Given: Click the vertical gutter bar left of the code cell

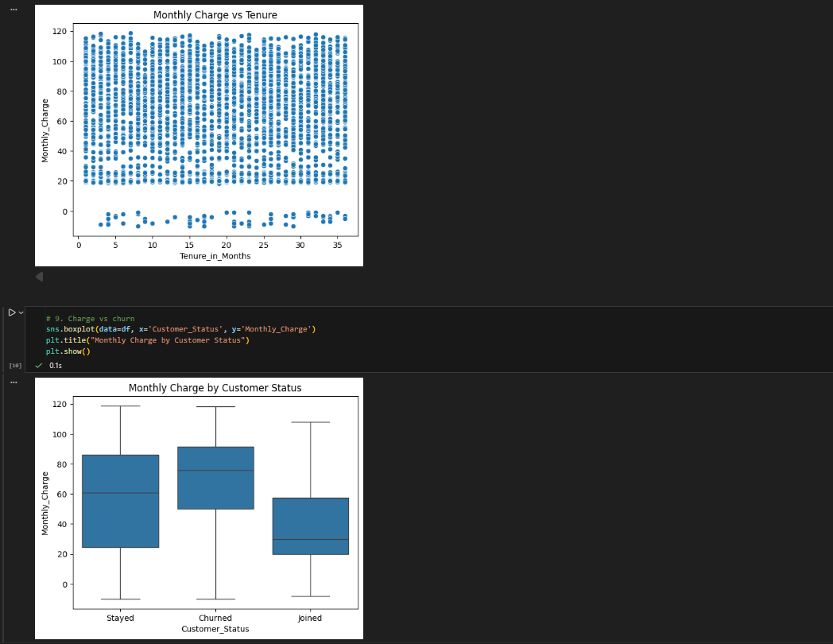Looking at the screenshot, I should [x=27, y=338].
